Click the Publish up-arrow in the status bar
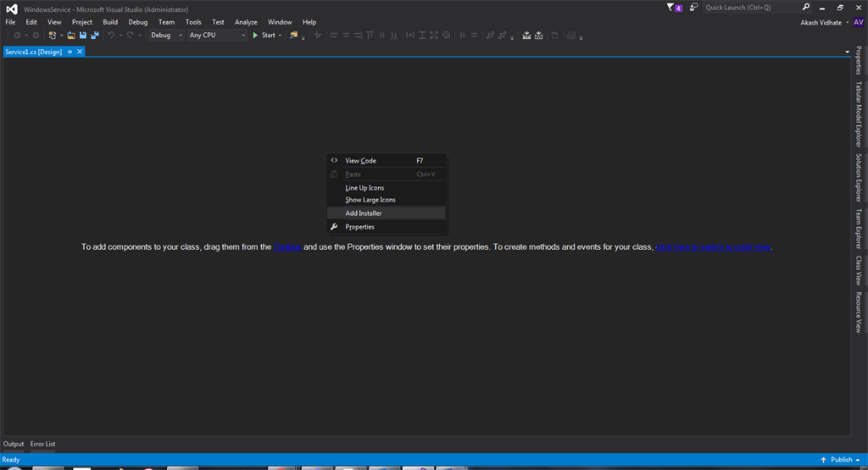The width and height of the screenshot is (868, 470). 823,460
